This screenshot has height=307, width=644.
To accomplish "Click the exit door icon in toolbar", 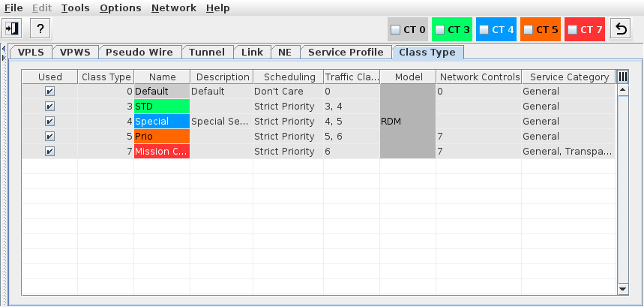I will pos(12,29).
